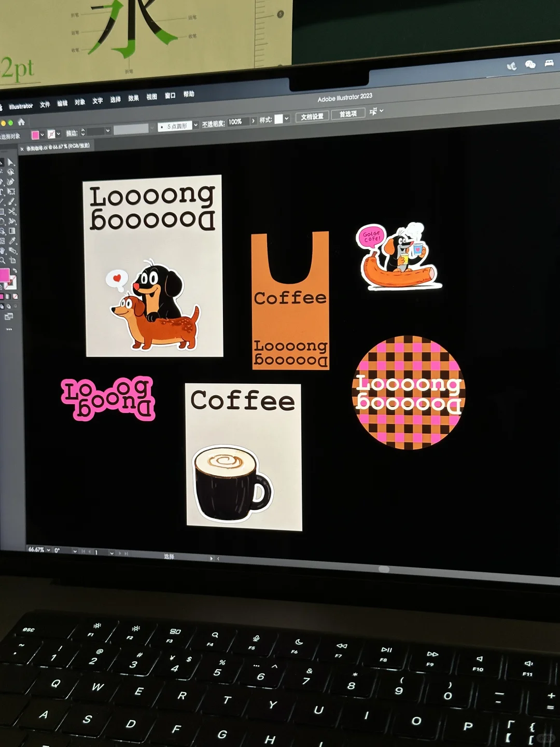The height and width of the screenshot is (747, 560).
Task: Set None mode below fill swatch
Action: coord(15,296)
